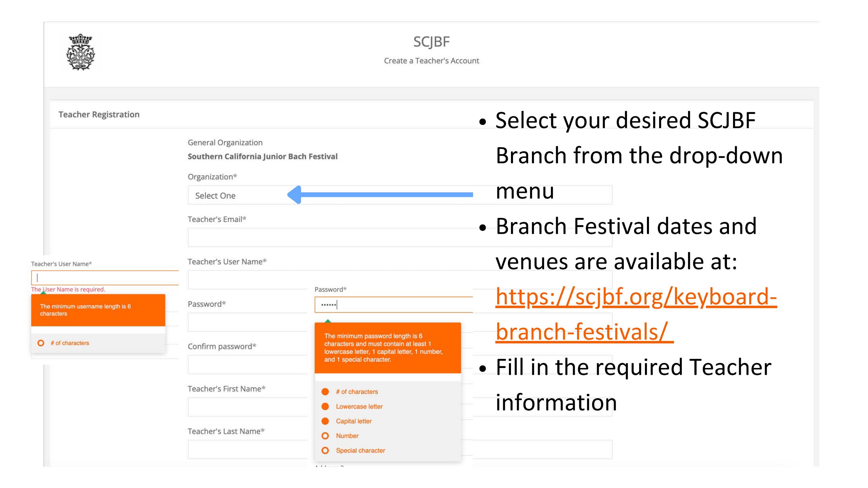
Task: Click the orange minimum username length tooltip
Action: pyautogui.click(x=98, y=310)
